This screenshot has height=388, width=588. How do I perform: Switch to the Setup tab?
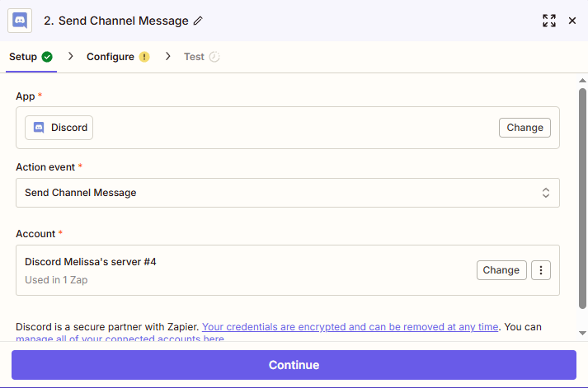[31, 57]
